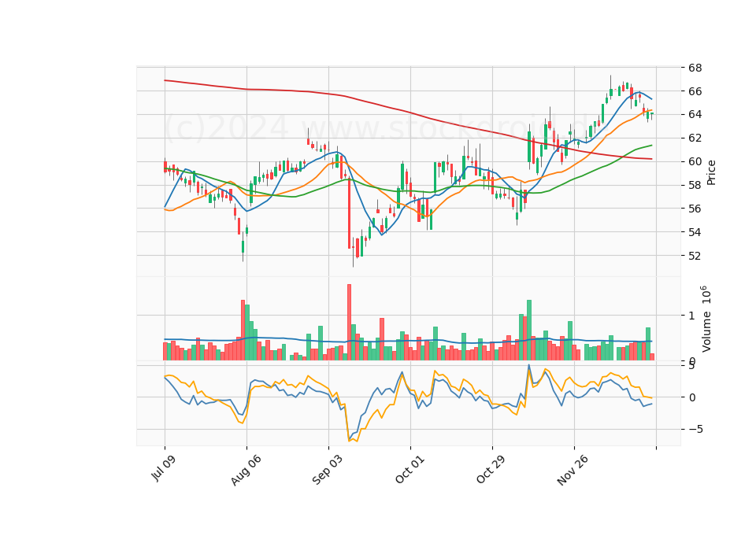This screenshot has height=543, width=756.
Task: Click the 'Sep 03' date axis label
Action: (x=327, y=470)
